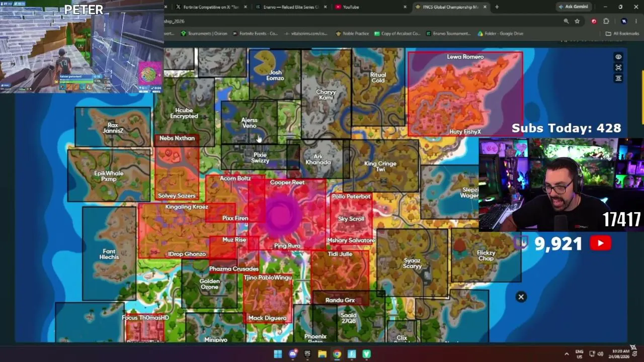Click the red extension icon in Chrome toolbar
Screen dimensions: 644x362
click(x=594, y=21)
